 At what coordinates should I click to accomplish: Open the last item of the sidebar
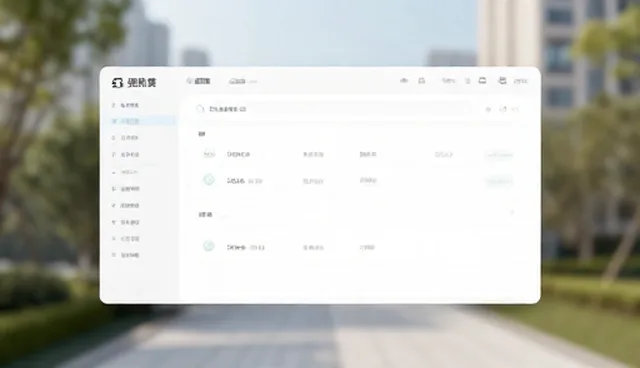pyautogui.click(x=126, y=255)
